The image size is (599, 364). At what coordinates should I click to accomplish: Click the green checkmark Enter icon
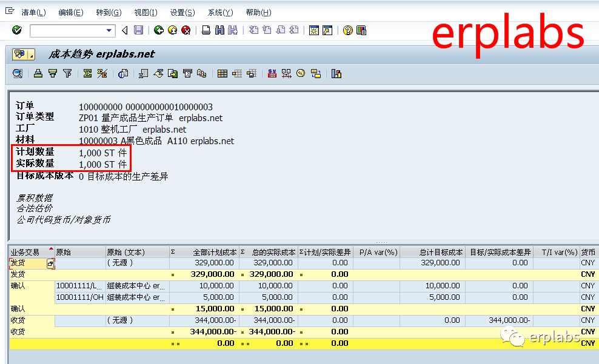tap(16, 30)
